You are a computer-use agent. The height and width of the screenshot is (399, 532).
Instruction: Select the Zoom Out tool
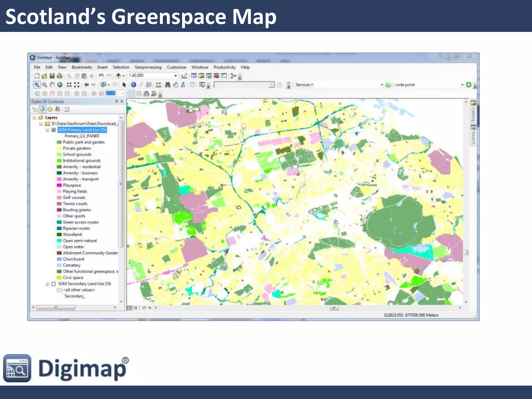click(x=44, y=85)
